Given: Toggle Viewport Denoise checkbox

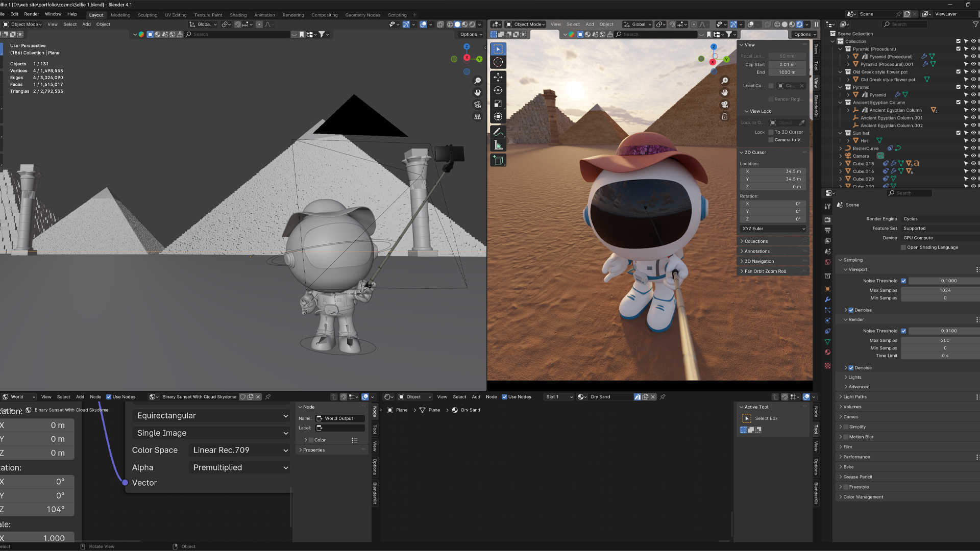Looking at the screenshot, I should click(851, 310).
